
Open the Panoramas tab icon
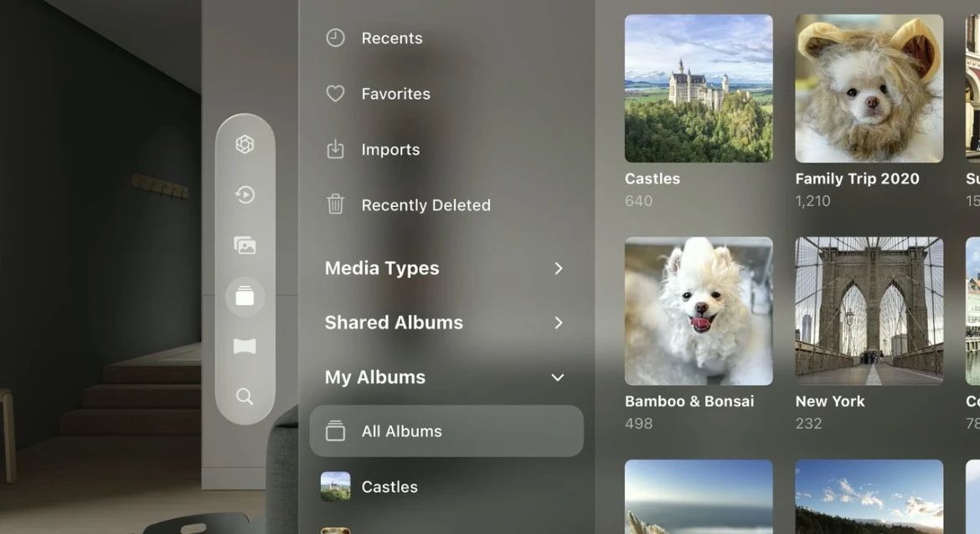[x=245, y=346]
